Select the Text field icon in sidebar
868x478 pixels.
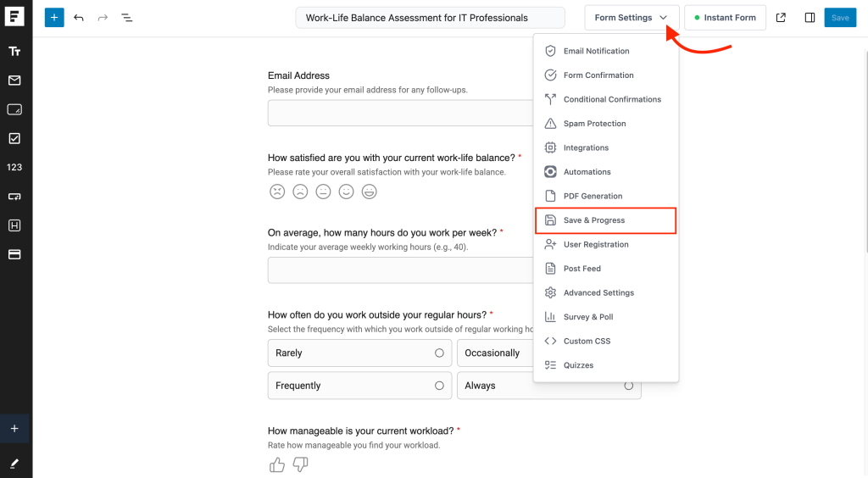[14, 52]
